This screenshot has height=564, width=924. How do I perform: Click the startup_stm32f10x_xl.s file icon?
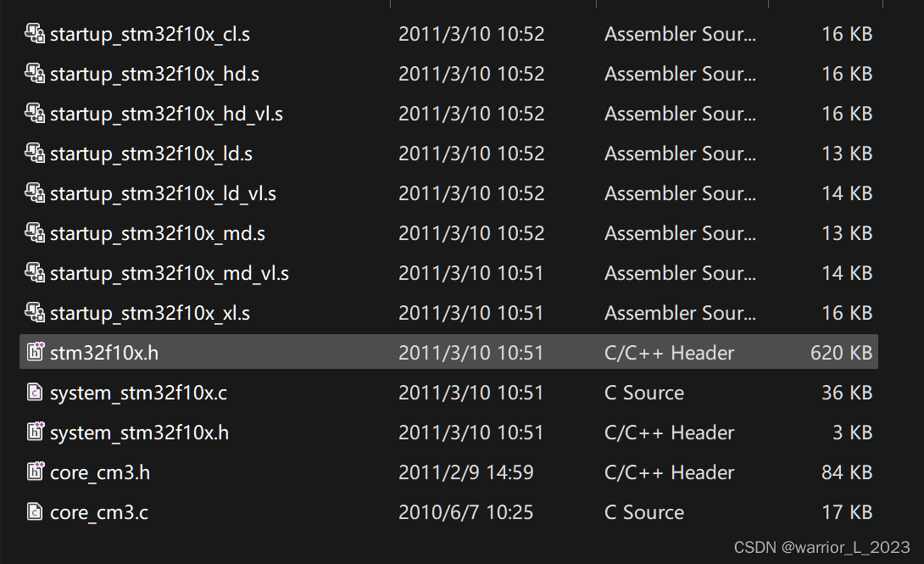[x=35, y=312]
